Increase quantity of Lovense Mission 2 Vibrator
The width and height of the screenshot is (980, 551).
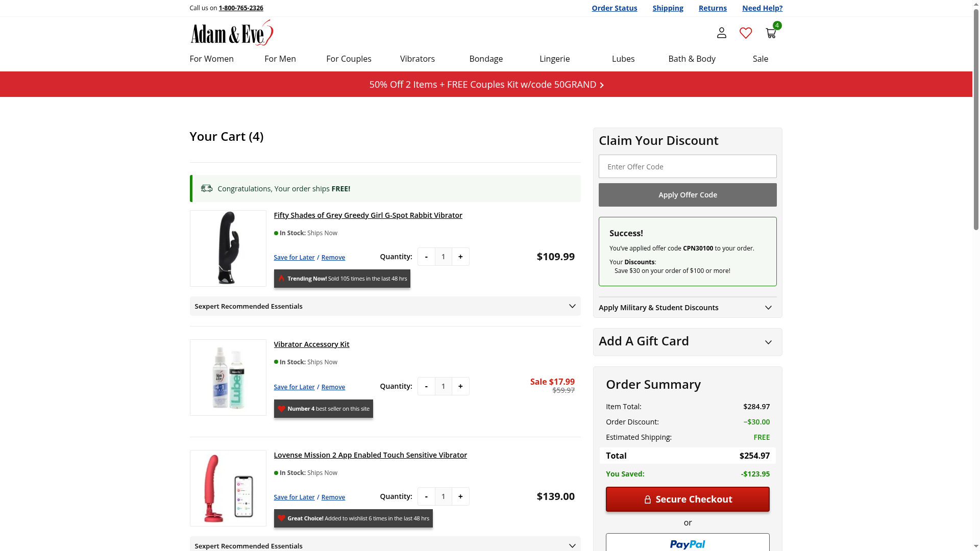click(x=460, y=496)
